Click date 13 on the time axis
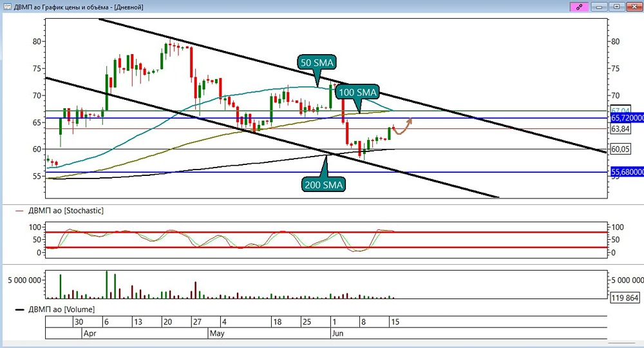Viewport: 644px width, 348px height. pyautogui.click(x=138, y=322)
